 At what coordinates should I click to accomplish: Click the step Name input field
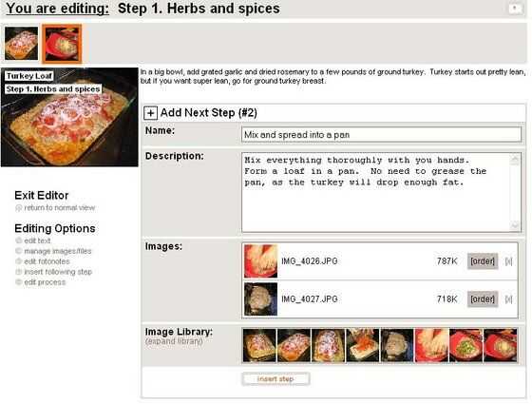point(381,135)
